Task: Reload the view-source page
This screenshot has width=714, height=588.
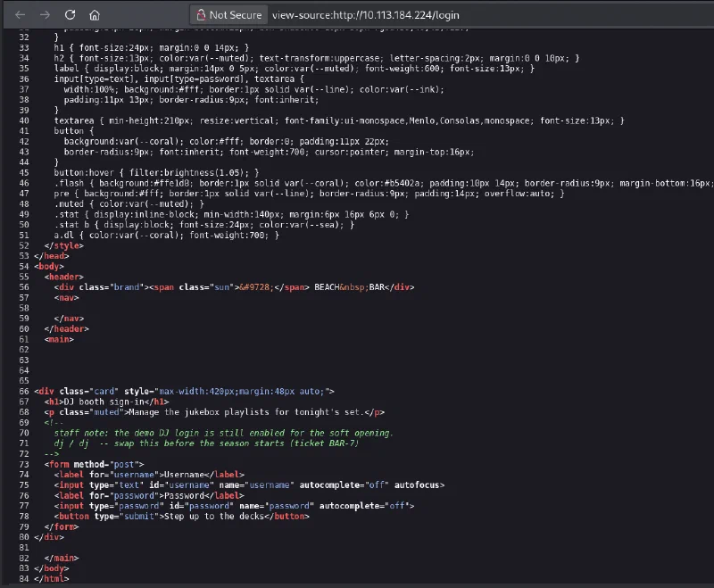Action: tap(70, 15)
